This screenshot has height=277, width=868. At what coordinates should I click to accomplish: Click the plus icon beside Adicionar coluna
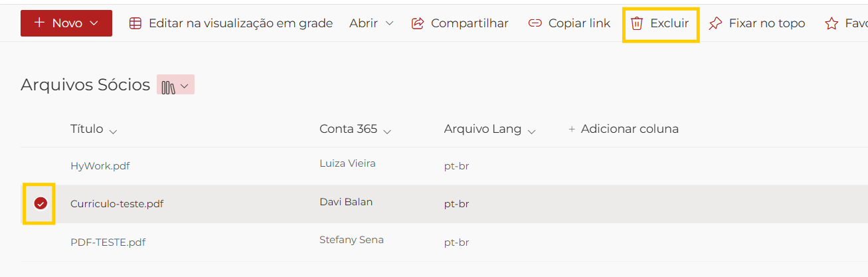(572, 130)
